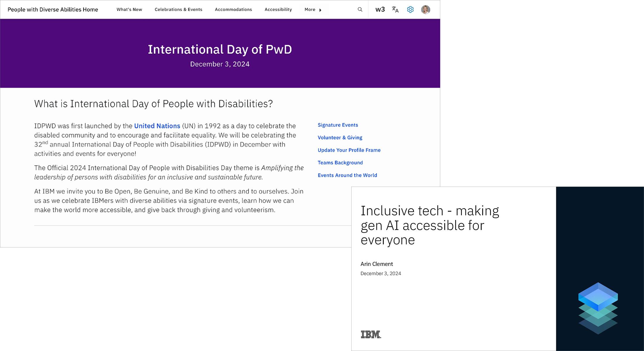Open Events Around the World link
Screen dimensions: 644x351
[x=347, y=175]
